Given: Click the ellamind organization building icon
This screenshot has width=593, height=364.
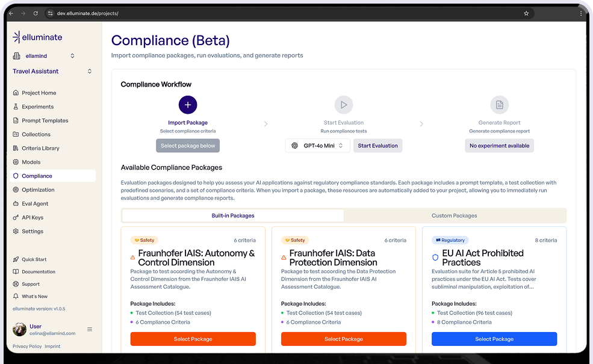Looking at the screenshot, I should coord(17,56).
